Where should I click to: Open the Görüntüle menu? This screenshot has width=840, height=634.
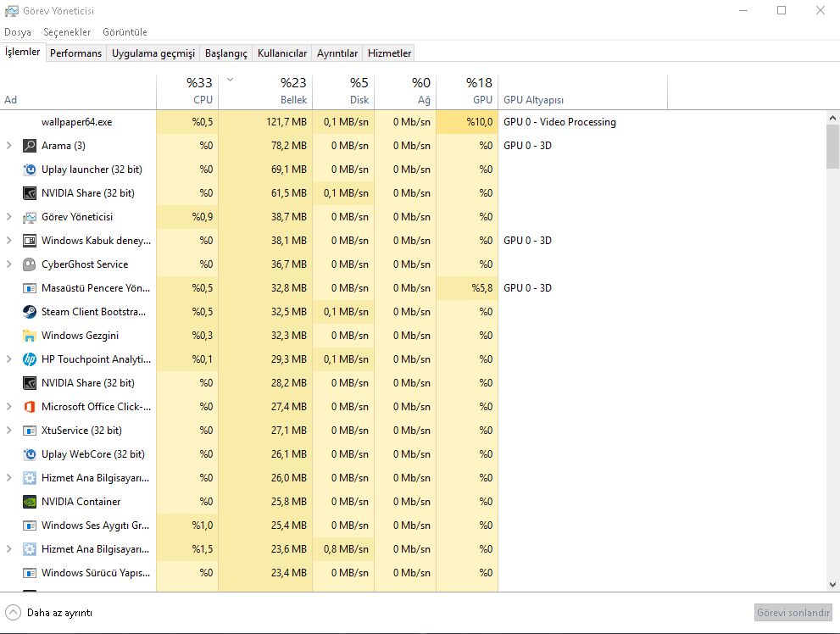(125, 32)
